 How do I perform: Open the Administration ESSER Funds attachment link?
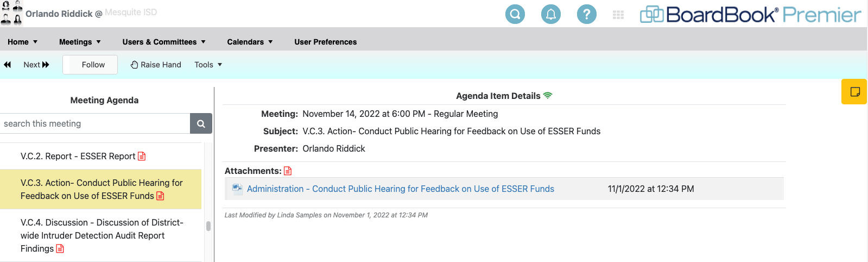click(x=400, y=189)
